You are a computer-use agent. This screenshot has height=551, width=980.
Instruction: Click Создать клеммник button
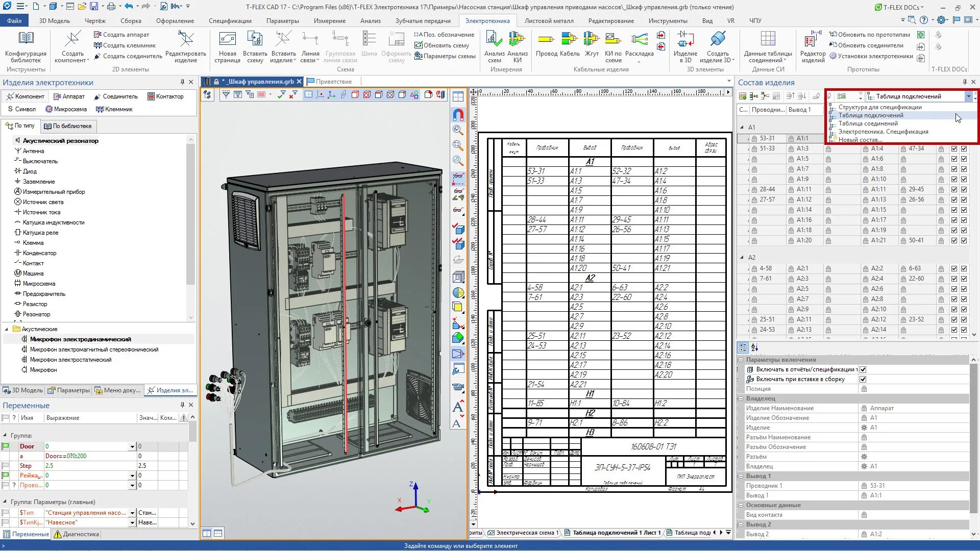[125, 45]
